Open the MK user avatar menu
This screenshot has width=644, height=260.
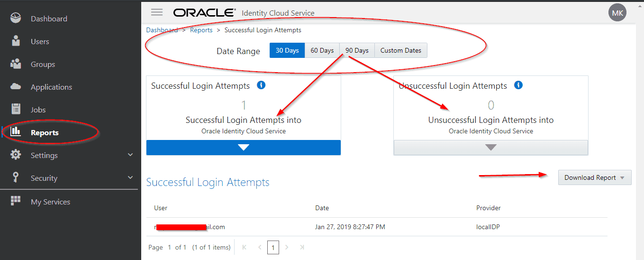[x=617, y=13]
